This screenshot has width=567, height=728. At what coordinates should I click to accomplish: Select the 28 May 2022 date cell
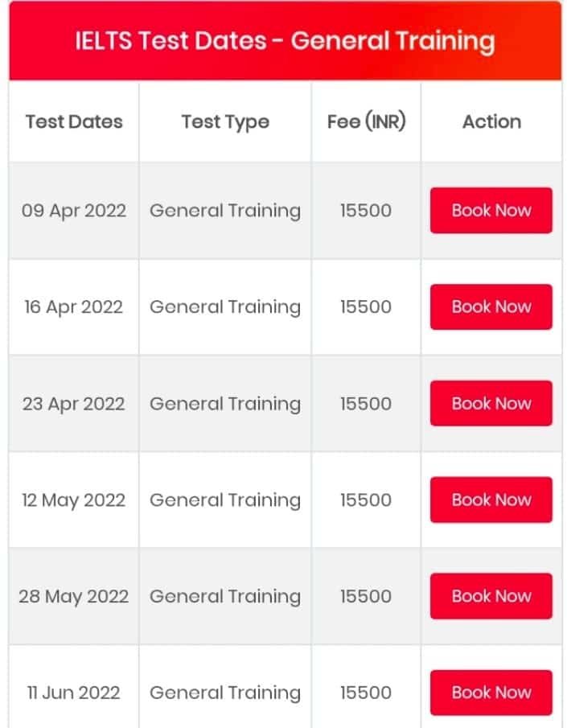tap(72, 596)
